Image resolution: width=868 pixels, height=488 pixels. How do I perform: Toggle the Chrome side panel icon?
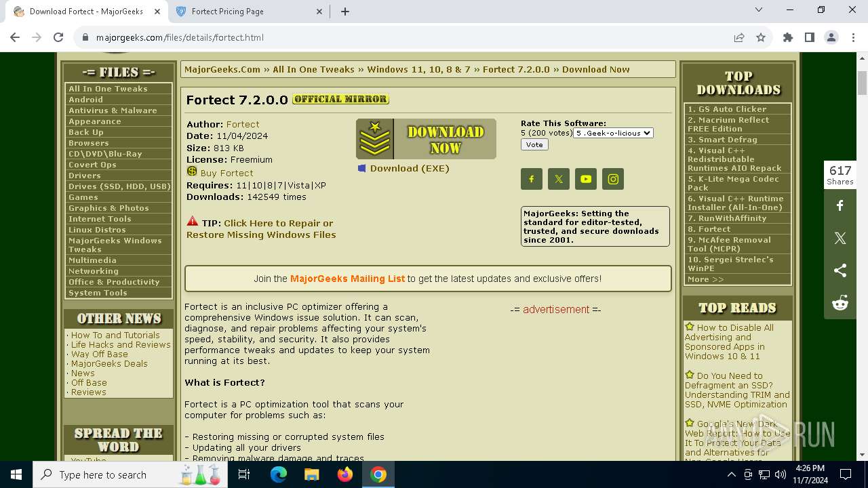pyautogui.click(x=810, y=37)
